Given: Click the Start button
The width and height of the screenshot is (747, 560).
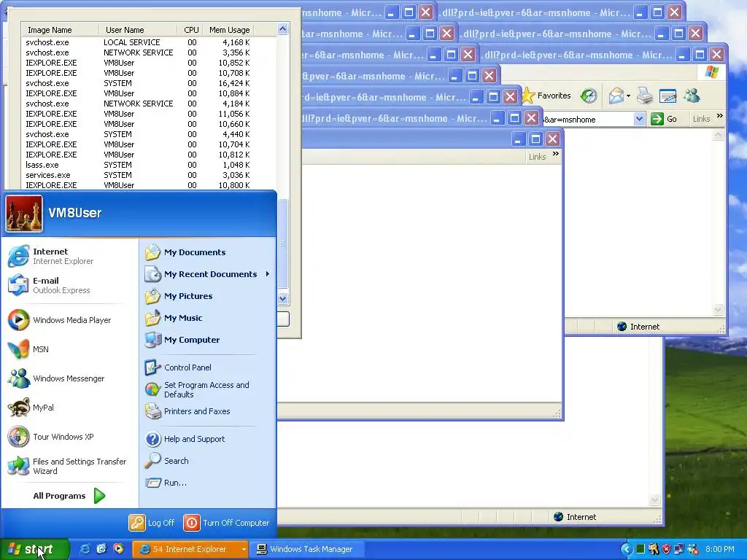Looking at the screenshot, I should [x=34, y=550].
